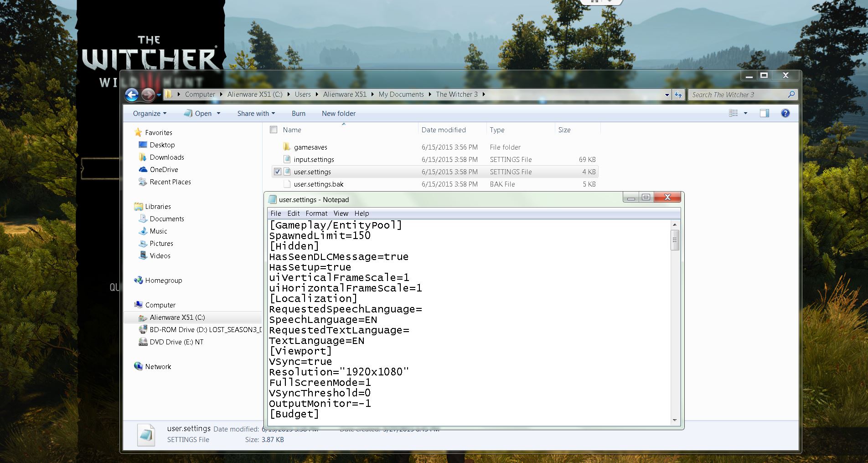
Task: Open OneDrive in navigation pane
Action: click(x=164, y=170)
